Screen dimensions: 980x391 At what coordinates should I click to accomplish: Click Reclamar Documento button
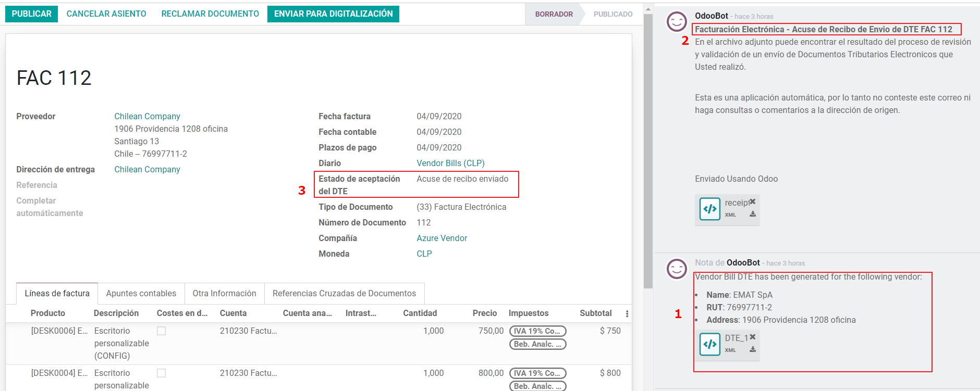pos(210,14)
